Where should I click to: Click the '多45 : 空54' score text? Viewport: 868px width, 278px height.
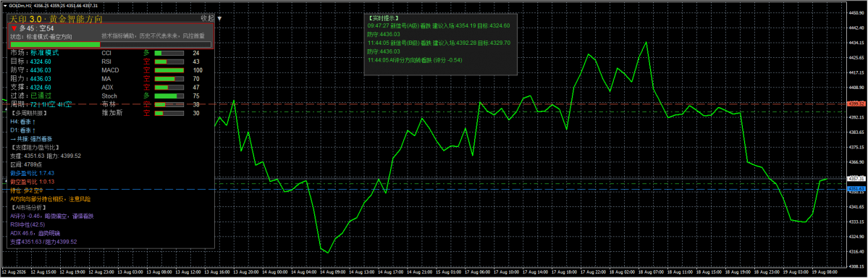[x=36, y=28]
